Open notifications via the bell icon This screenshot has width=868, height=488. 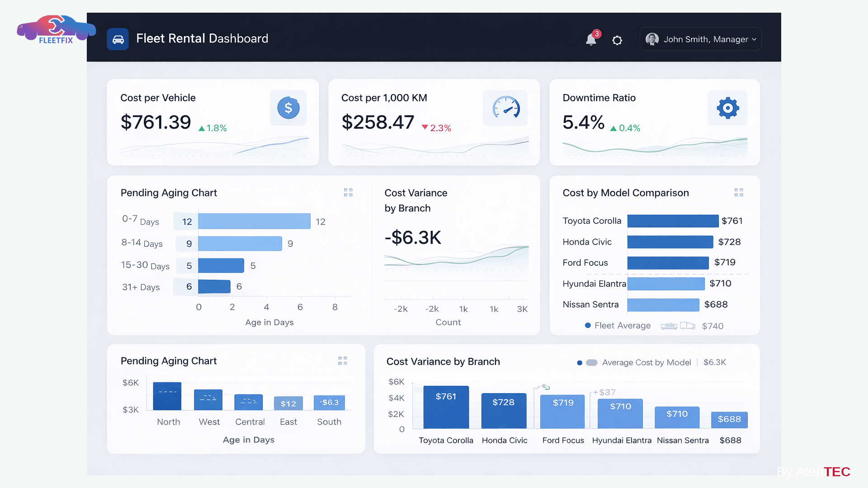[591, 40]
